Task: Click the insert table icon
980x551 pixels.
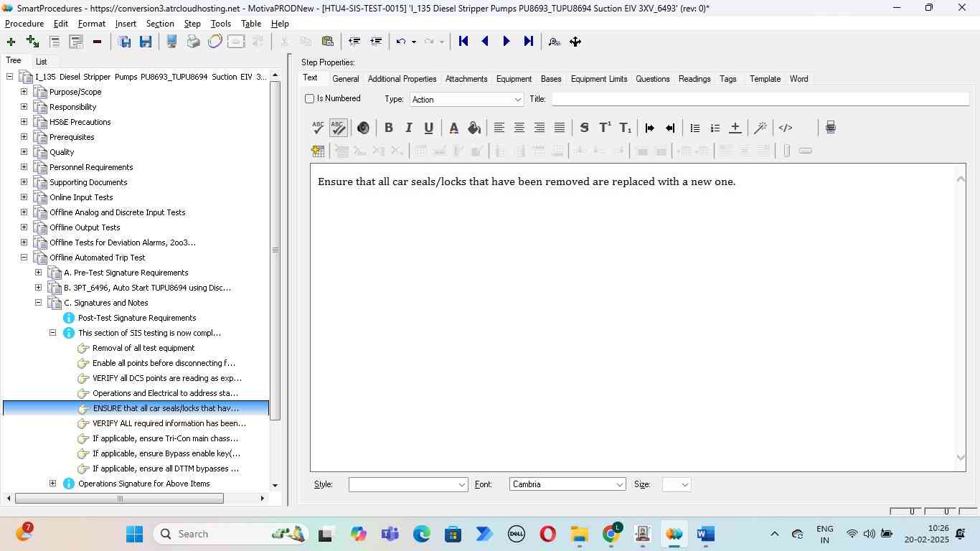Action: pyautogui.click(x=318, y=151)
